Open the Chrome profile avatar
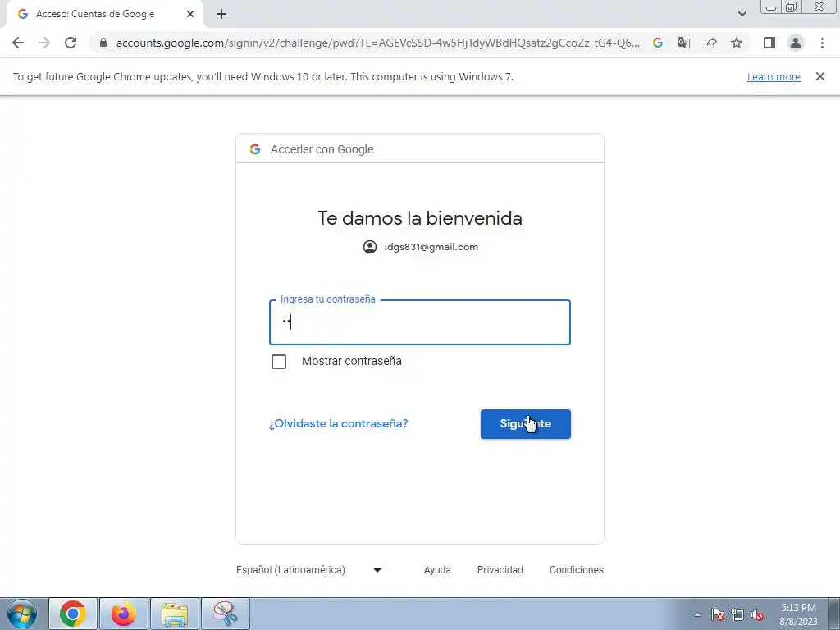Screen dimensions: 840x630 pos(796,43)
